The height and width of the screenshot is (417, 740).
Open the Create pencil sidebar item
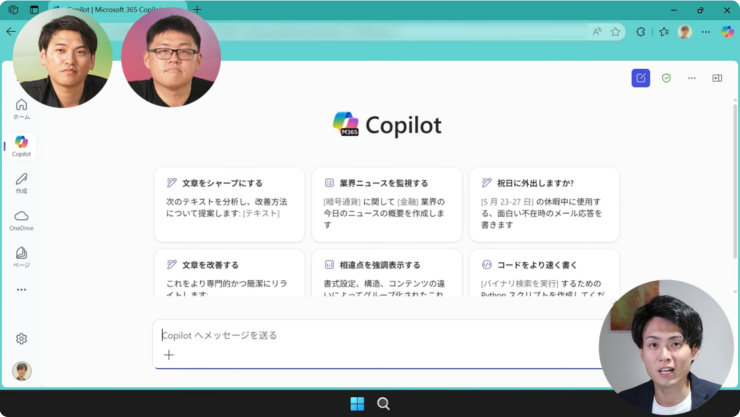pos(21,183)
